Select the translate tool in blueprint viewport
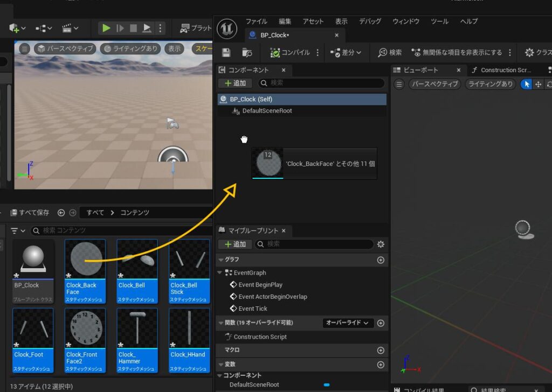 click(538, 84)
